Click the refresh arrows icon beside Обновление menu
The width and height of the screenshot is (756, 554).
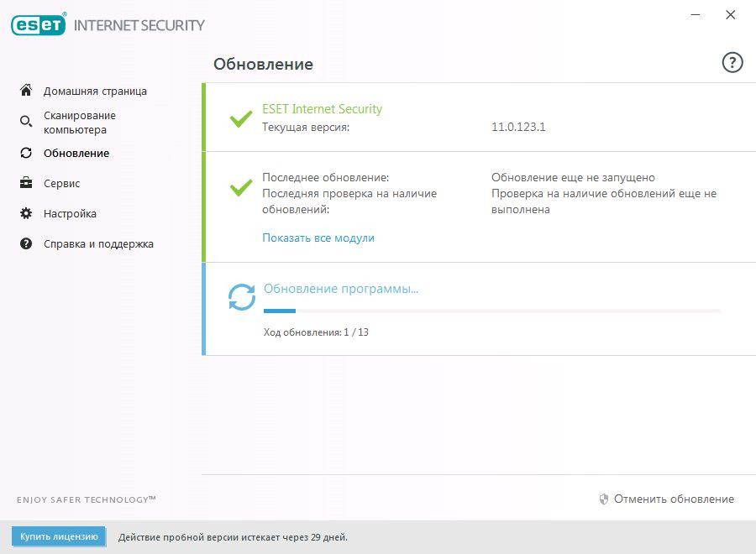26,153
